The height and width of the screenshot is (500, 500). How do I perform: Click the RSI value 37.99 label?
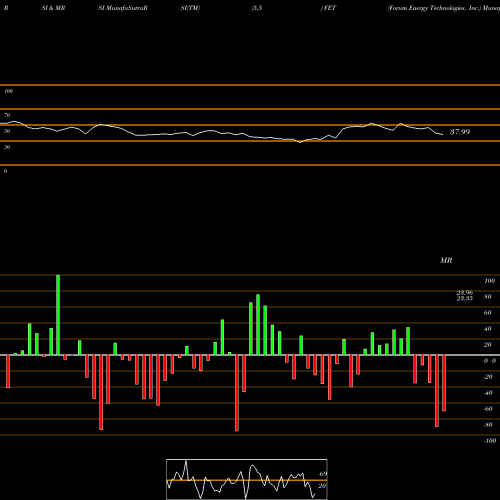[x=460, y=132]
